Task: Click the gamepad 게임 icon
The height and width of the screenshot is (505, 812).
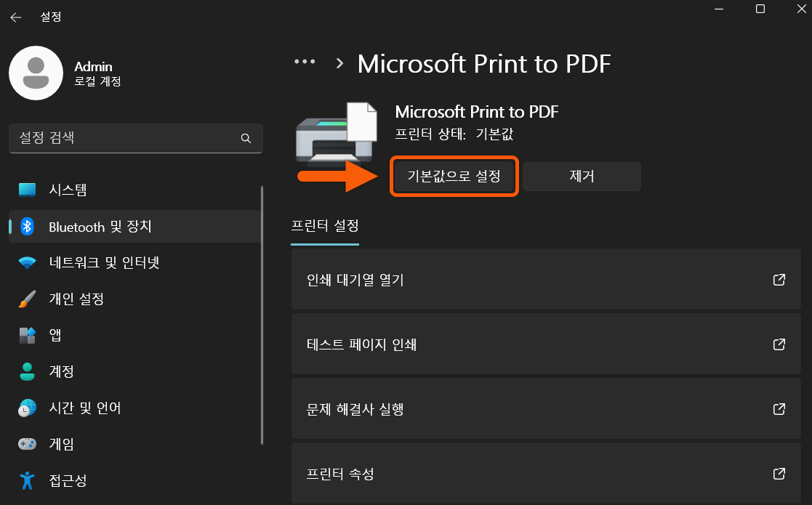Action: coord(27,444)
